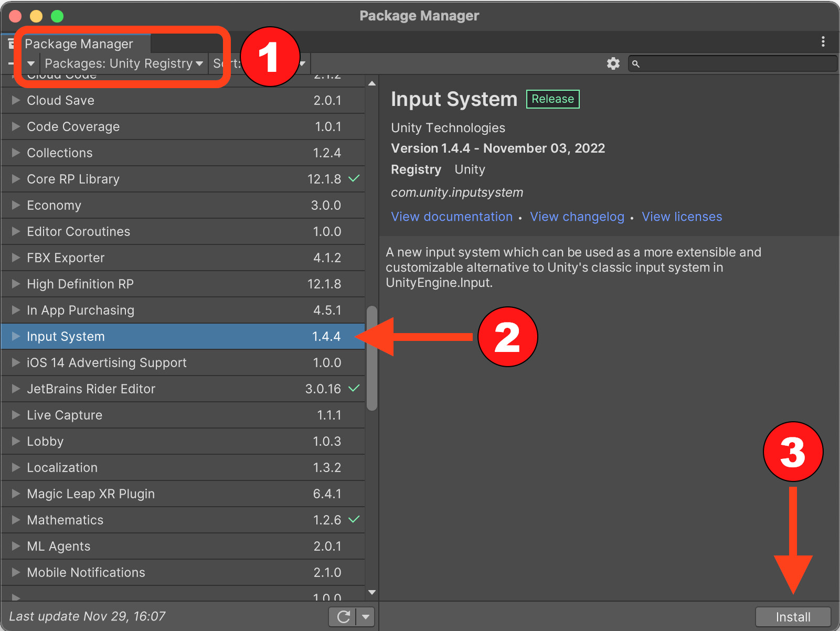Open Packages: Unity Registry dropdown
Image resolution: width=840 pixels, height=631 pixels.
[124, 63]
